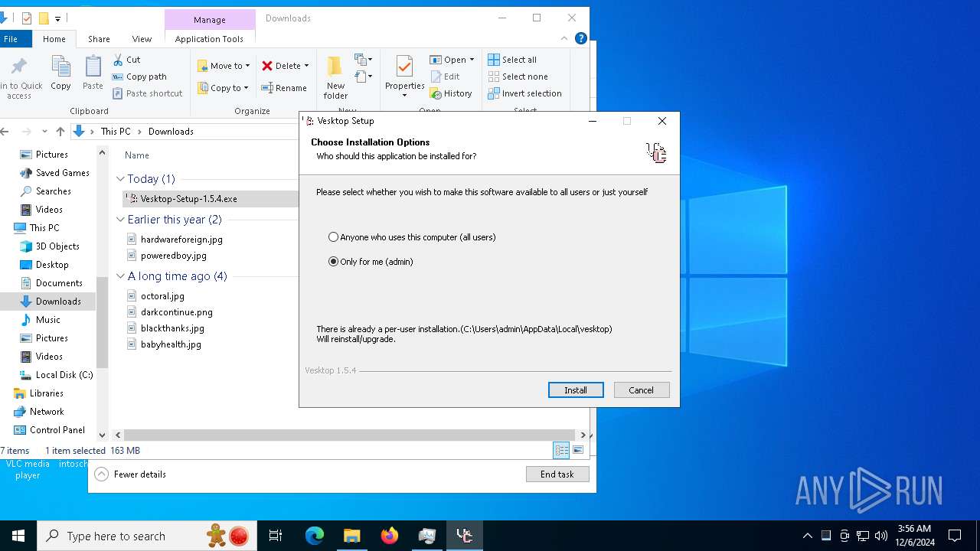Viewport: 980px width, 551px height.
Task: Switch to the View ribbon tab
Action: [142, 39]
